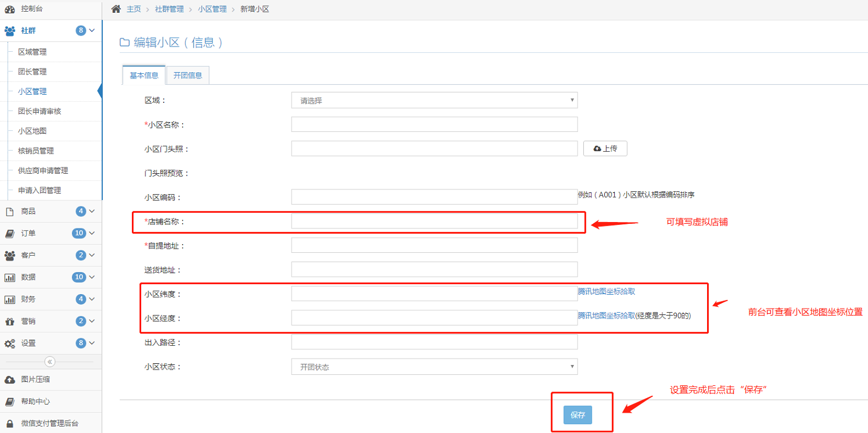Screen dimensions: 868x433
Task: Expand the 客户 menu chevron
Action: click(x=92, y=255)
